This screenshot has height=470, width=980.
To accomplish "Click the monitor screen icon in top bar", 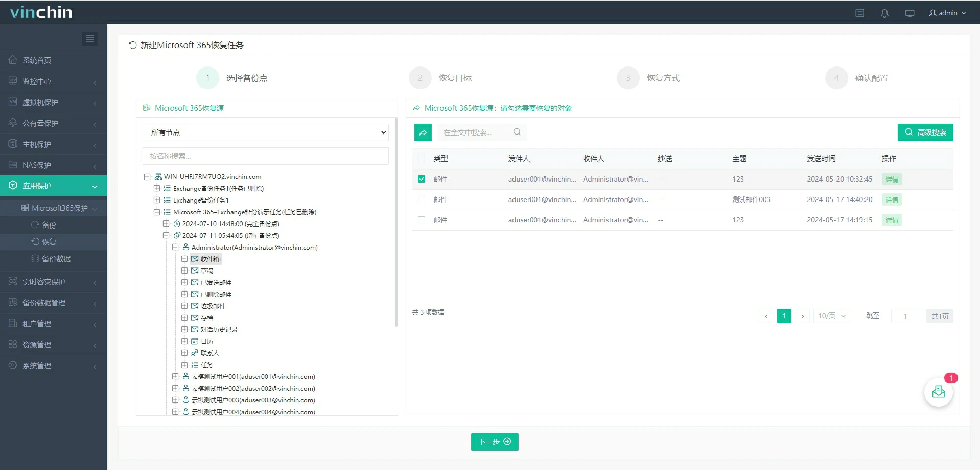I will [x=909, y=13].
